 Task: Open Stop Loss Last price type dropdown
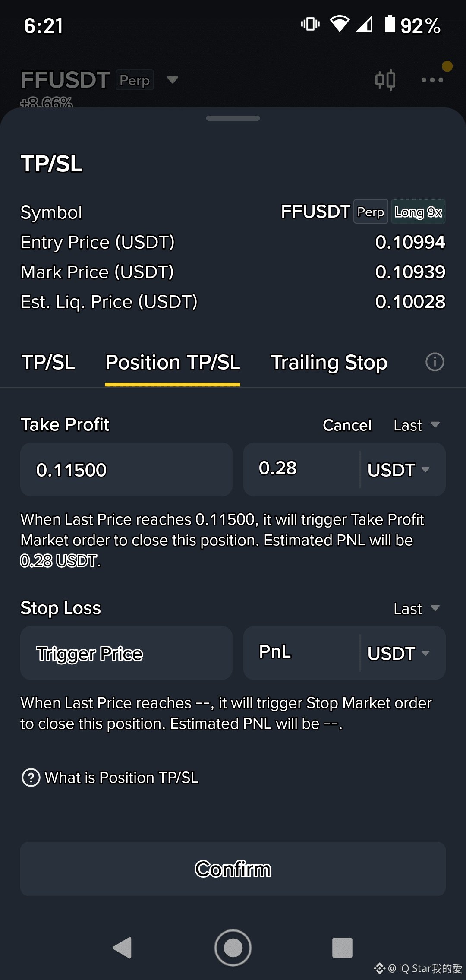416,609
